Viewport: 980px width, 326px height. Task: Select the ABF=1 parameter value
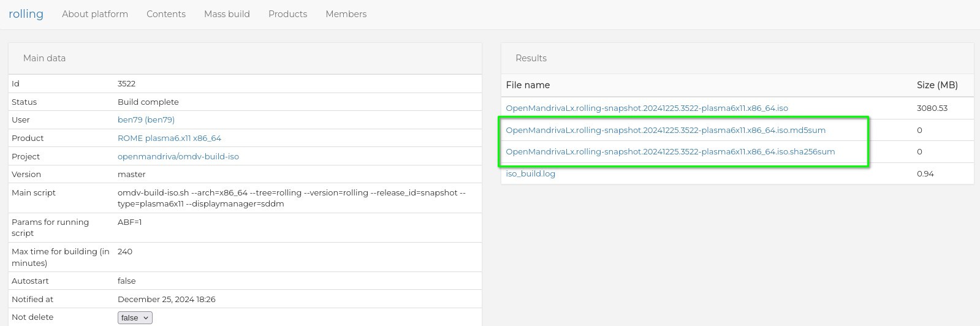129,222
